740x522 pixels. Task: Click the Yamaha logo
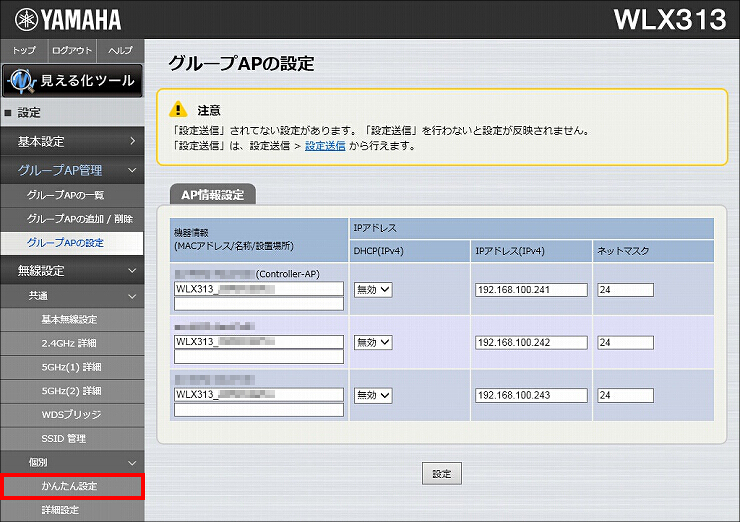tap(68, 20)
